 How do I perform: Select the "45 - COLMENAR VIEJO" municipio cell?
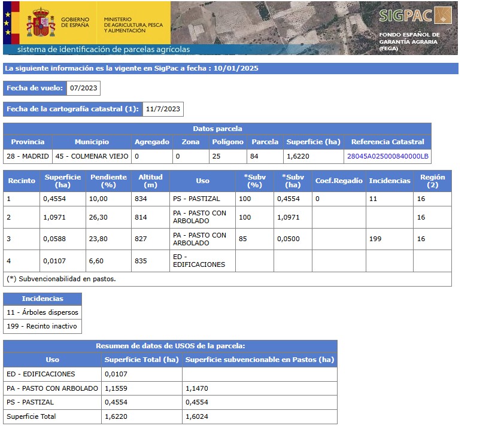[x=92, y=156]
